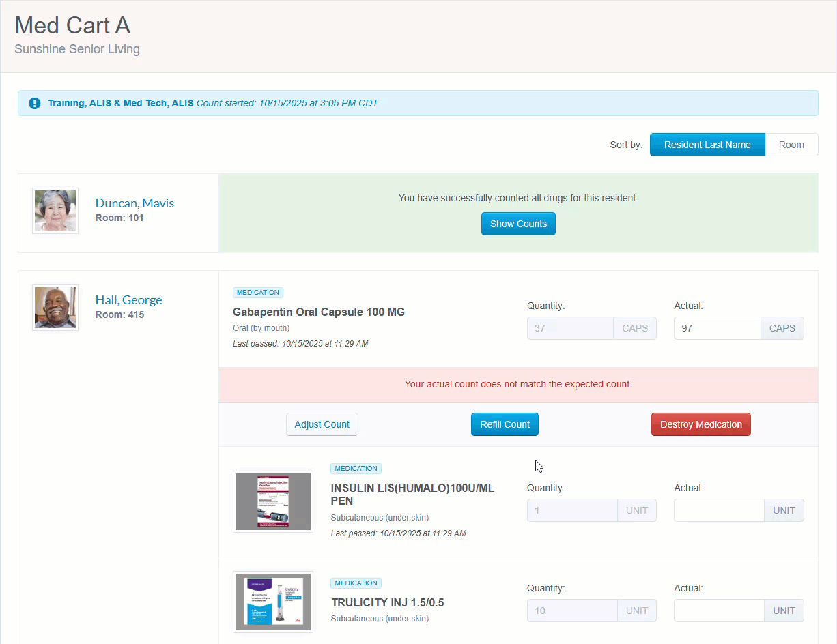837x644 pixels.
Task: Click the Destroy Medication button
Action: point(700,424)
